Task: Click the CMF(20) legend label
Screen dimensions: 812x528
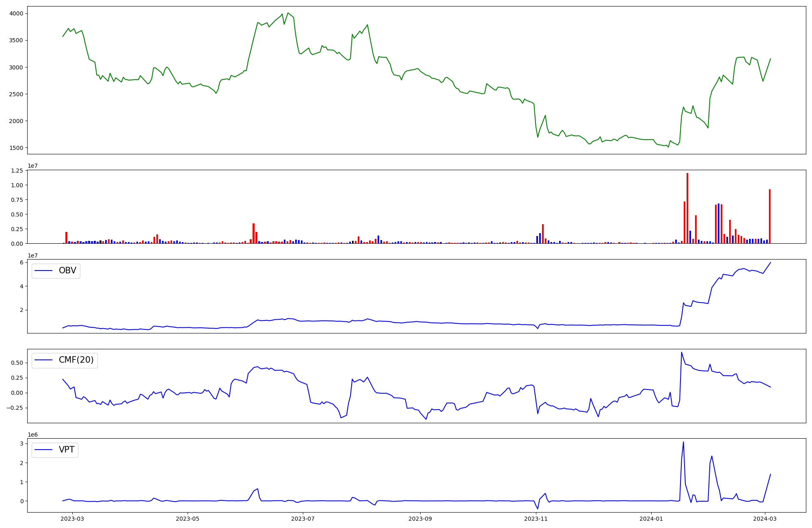Action: tap(76, 360)
